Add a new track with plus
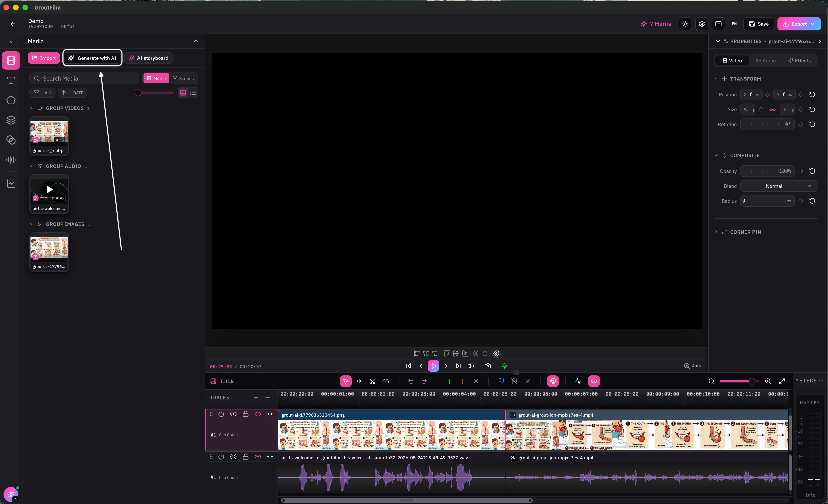 click(256, 398)
